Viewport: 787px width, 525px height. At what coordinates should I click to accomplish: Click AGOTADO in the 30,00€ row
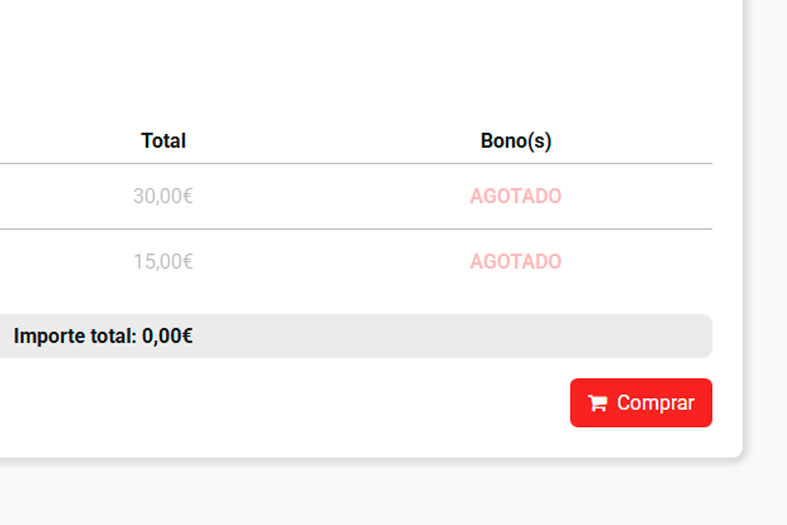click(x=515, y=196)
